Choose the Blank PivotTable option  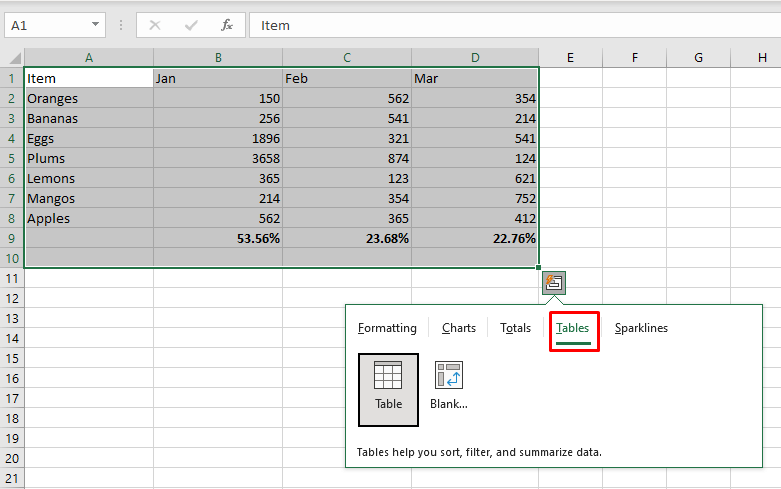tap(448, 388)
